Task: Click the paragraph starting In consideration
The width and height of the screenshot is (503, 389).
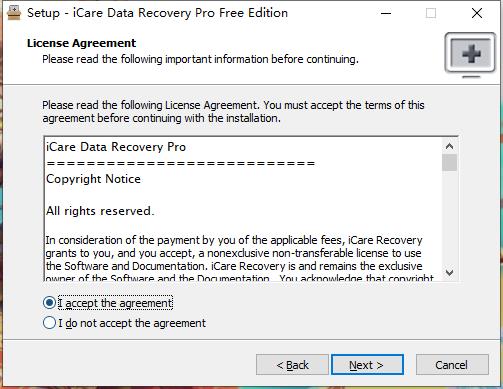Action: click(239, 259)
